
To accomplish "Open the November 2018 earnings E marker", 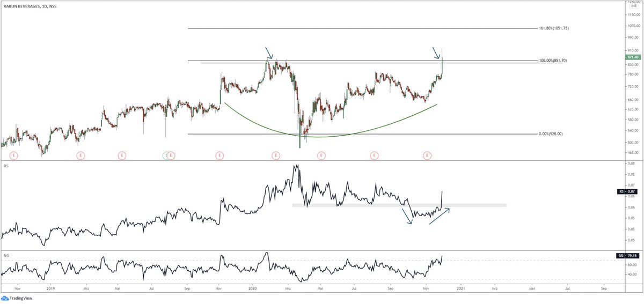I will click(13, 155).
